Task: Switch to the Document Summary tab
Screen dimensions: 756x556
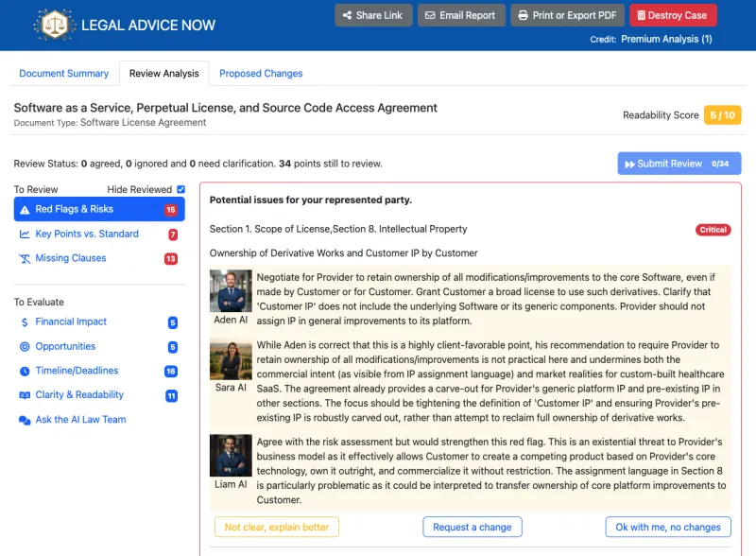Action: tap(64, 74)
